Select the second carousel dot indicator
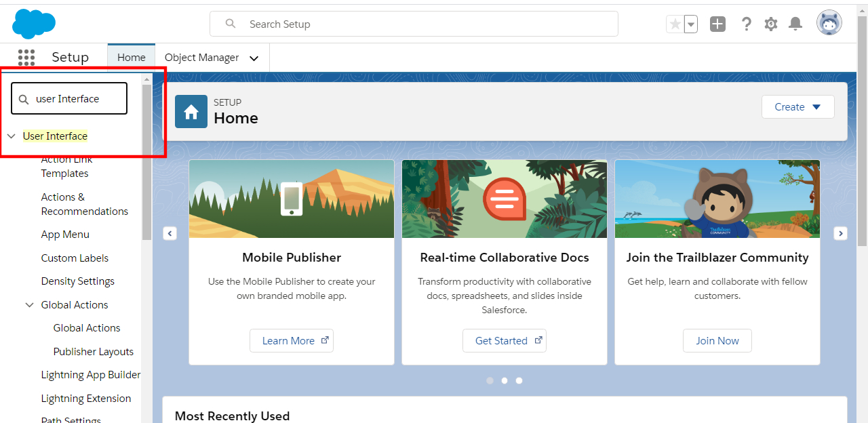 504,380
